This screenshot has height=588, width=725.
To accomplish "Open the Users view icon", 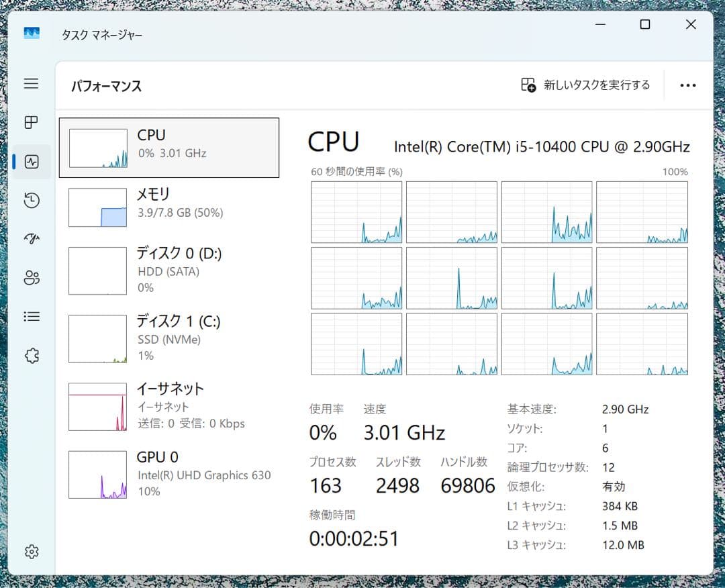I will coord(31,278).
